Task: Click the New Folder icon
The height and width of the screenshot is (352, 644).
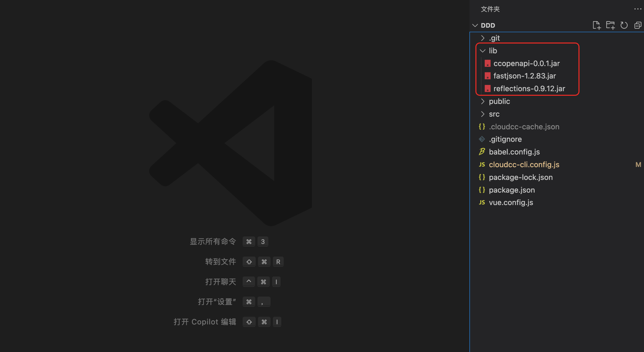Action: coord(610,25)
